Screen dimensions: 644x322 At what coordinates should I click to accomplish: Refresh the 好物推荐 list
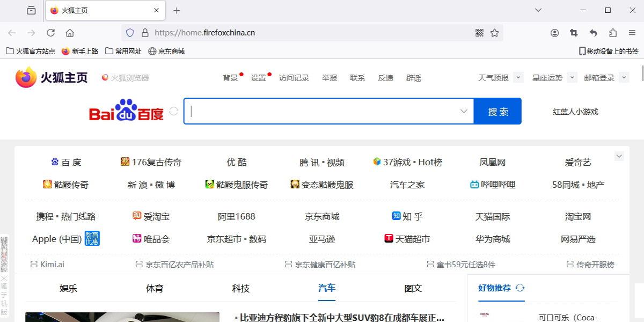point(519,288)
